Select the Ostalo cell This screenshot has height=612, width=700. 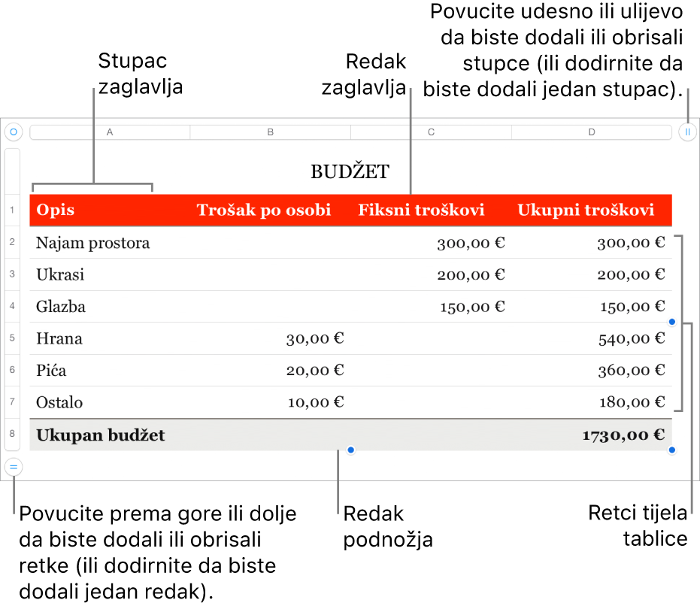[x=110, y=402]
